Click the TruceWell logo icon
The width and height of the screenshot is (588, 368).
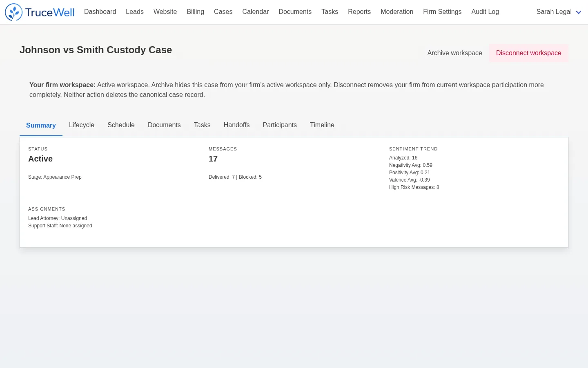click(x=13, y=12)
